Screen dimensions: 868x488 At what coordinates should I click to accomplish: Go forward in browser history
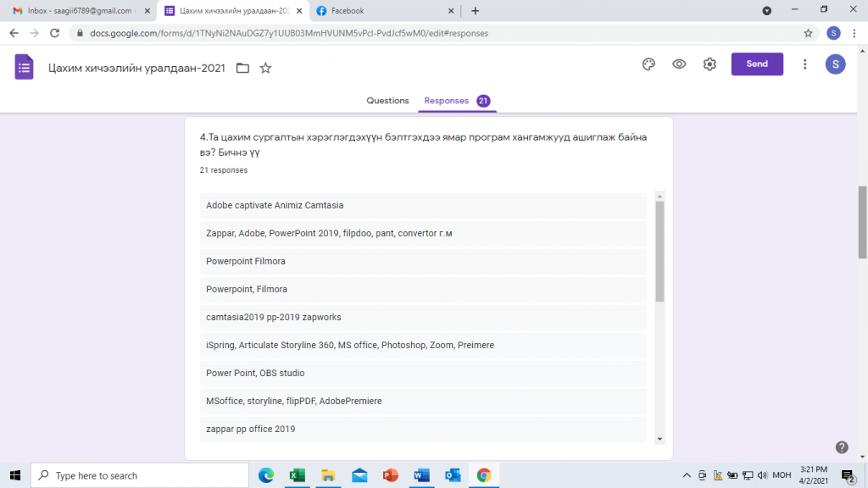[x=34, y=33]
